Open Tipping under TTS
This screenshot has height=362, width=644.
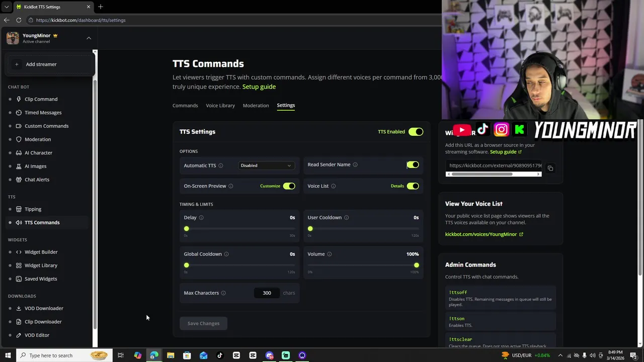pyautogui.click(x=33, y=209)
